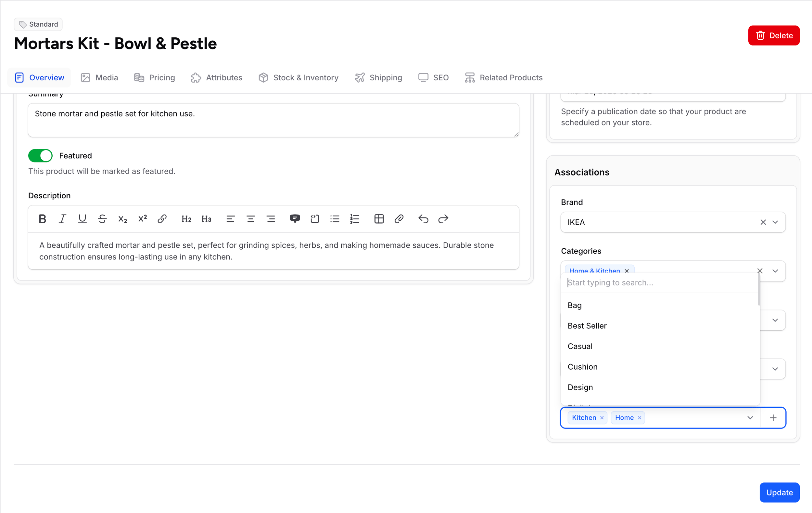Apply italic formatting
812x513 pixels.
[62, 219]
